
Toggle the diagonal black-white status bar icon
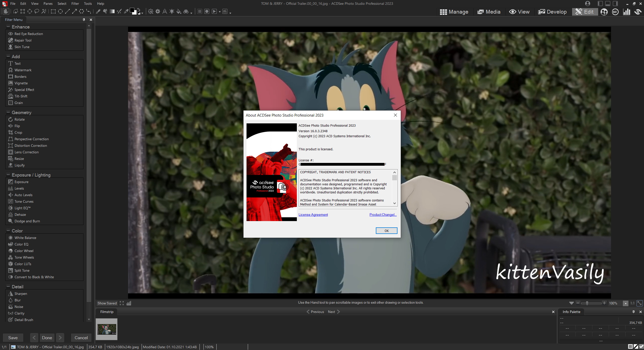(x=636, y=347)
